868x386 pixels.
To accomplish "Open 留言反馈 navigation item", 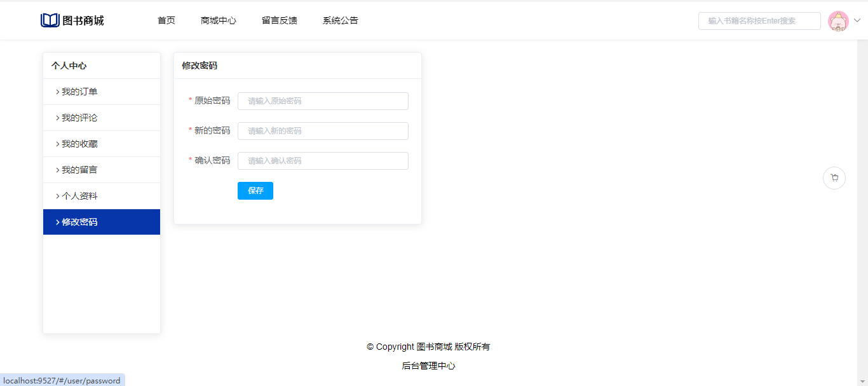I will [280, 20].
